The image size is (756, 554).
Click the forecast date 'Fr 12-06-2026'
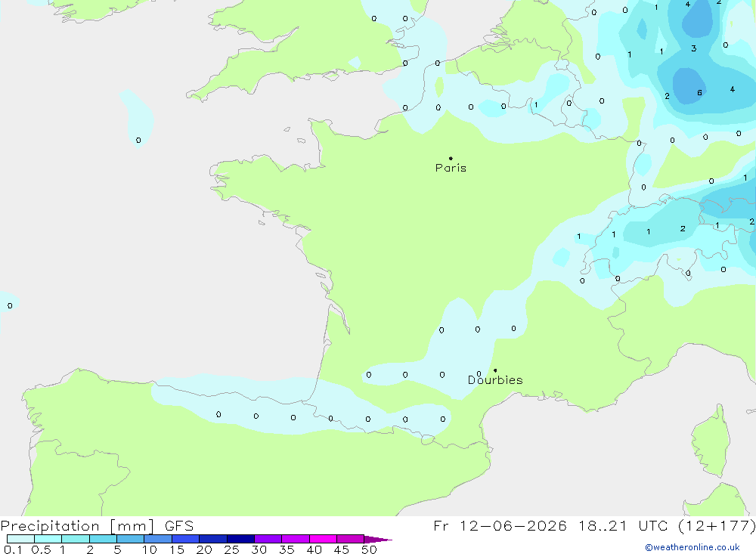click(500, 525)
